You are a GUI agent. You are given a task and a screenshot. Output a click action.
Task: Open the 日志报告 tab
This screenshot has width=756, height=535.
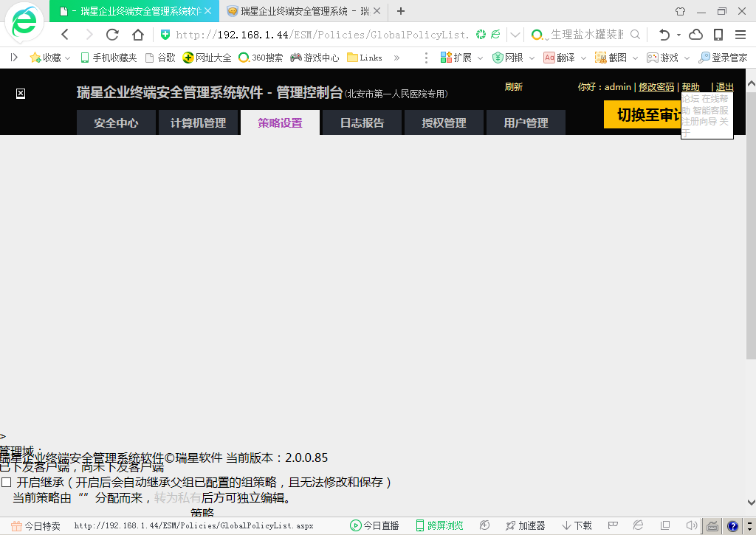point(362,122)
